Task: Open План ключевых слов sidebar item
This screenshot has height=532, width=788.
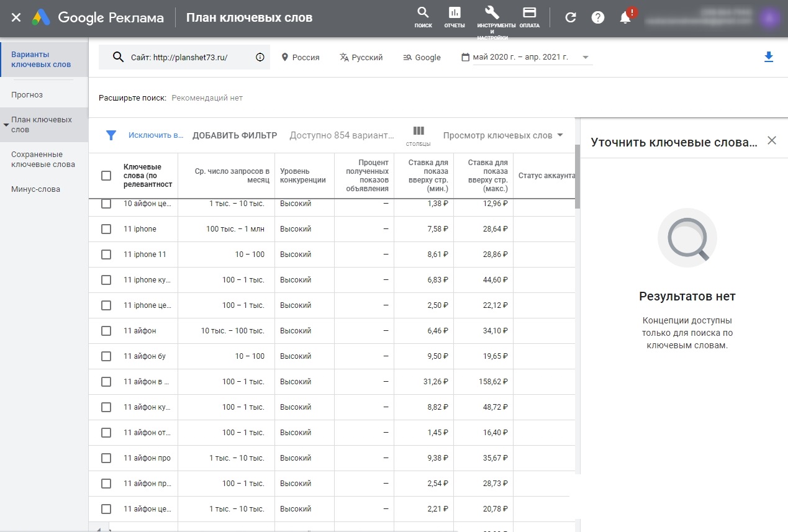Action: pyautogui.click(x=44, y=125)
